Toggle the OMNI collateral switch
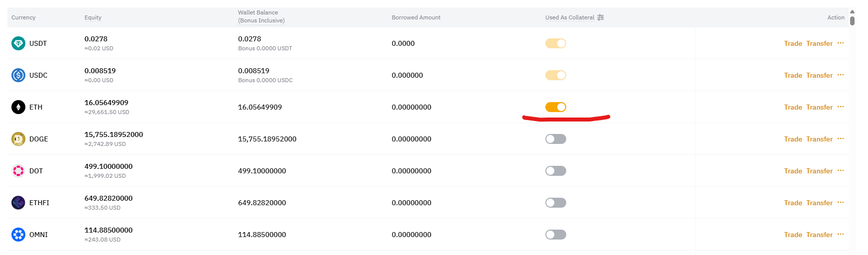Image resolution: width=868 pixels, height=255 pixels. coord(556,235)
